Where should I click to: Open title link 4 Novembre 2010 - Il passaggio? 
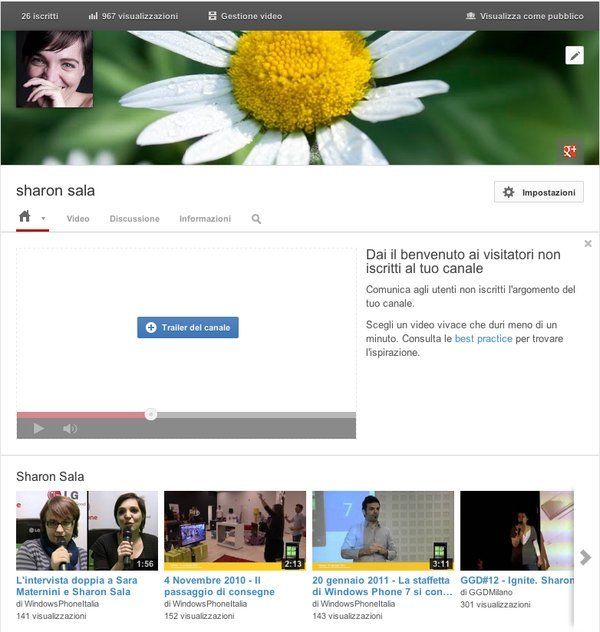(219, 586)
